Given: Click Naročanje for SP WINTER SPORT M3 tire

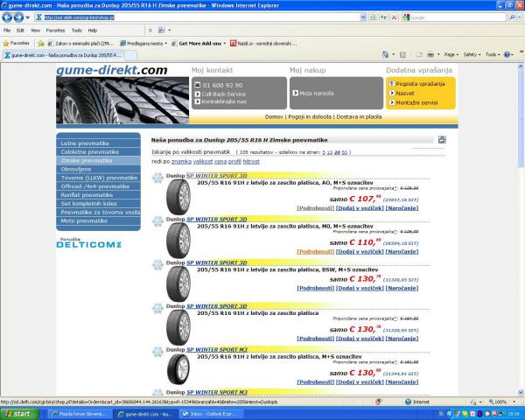Looking at the screenshot, I should [x=402, y=381].
